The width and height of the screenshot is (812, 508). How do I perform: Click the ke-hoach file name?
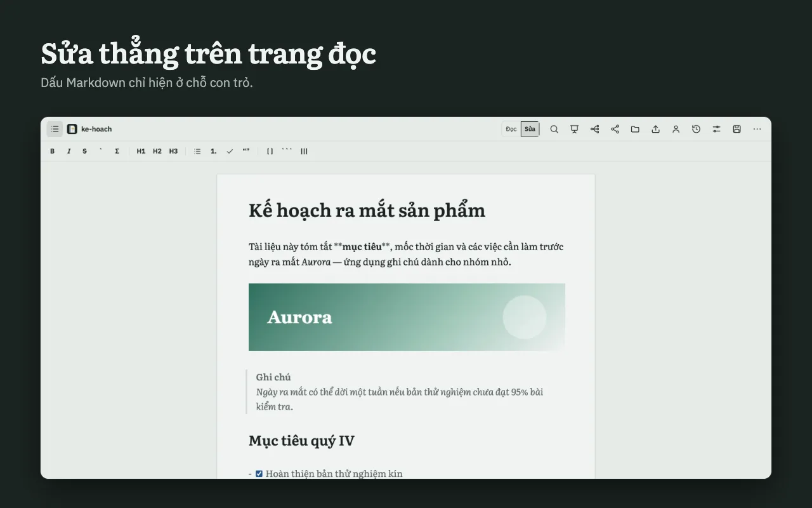(x=96, y=129)
